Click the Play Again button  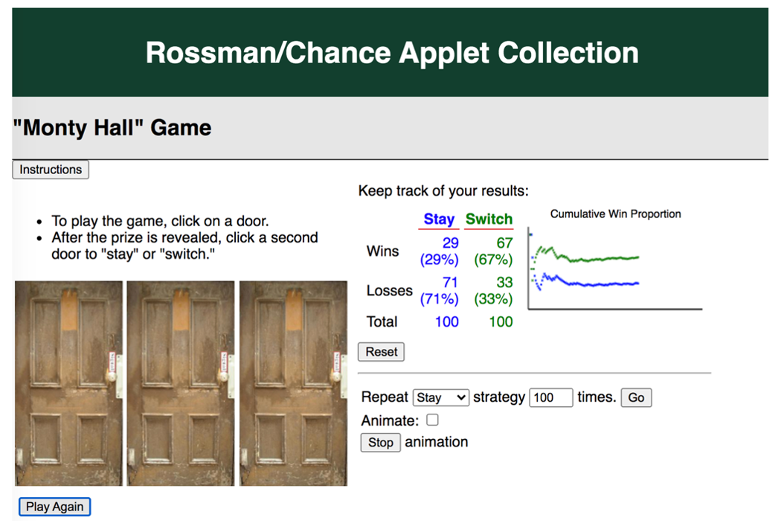[54, 507]
